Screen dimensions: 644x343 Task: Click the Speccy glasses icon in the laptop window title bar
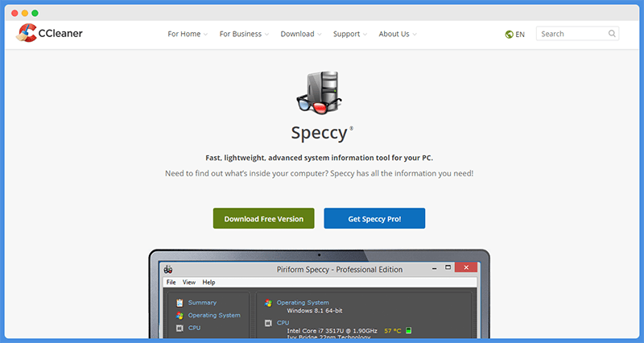[x=168, y=270]
